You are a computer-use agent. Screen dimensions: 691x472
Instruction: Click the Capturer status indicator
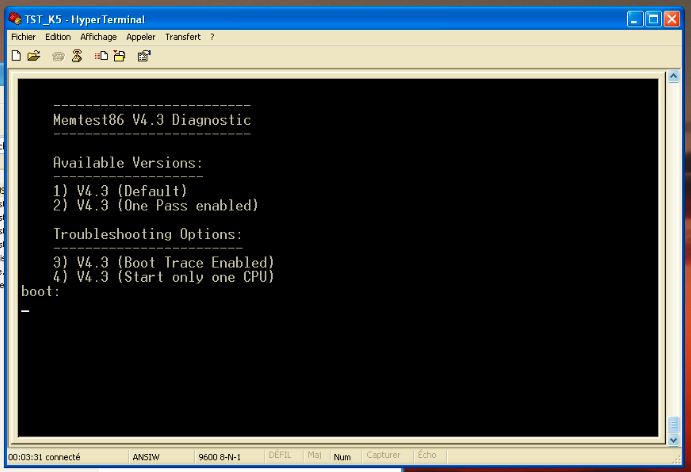[x=383, y=455]
